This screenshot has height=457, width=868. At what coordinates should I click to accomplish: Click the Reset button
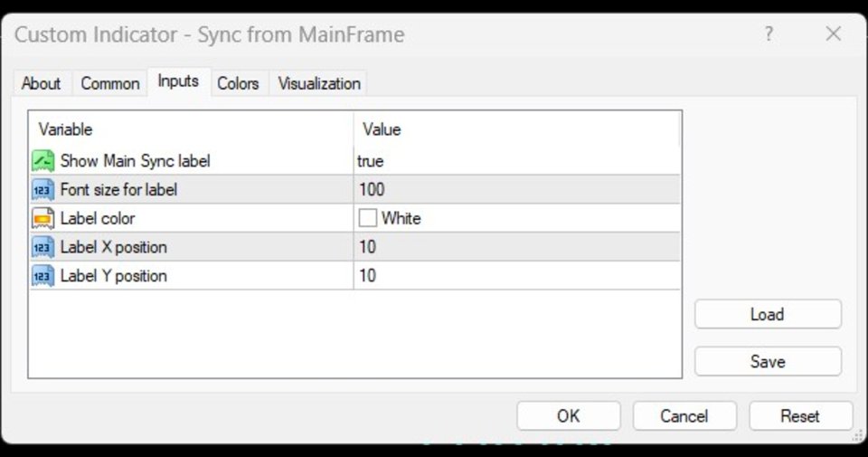coord(800,416)
